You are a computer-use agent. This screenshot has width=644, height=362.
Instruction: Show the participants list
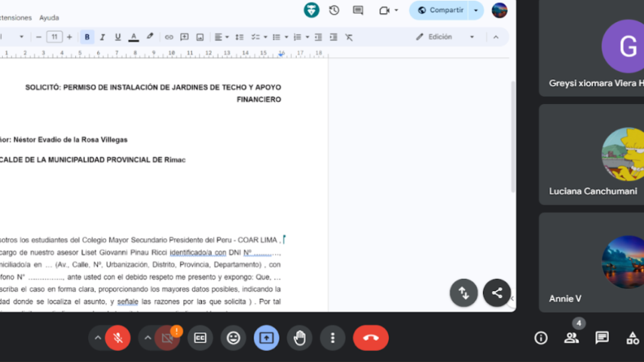click(x=572, y=338)
